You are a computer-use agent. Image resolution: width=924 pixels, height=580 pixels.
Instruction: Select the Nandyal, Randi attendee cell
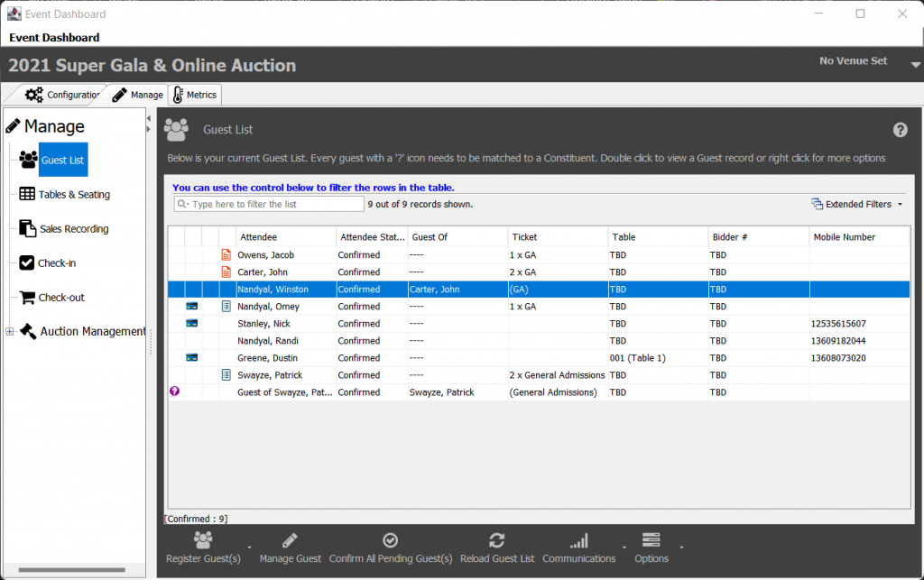[x=286, y=340]
